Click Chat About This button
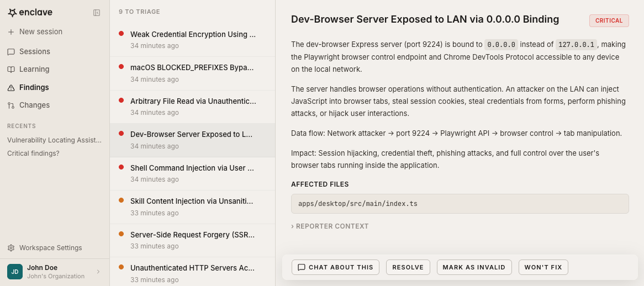The width and height of the screenshot is (644, 286). (335, 267)
